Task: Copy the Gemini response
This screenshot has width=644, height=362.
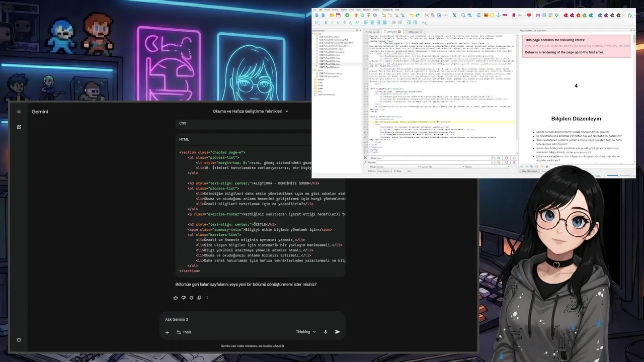Action: coord(199,298)
